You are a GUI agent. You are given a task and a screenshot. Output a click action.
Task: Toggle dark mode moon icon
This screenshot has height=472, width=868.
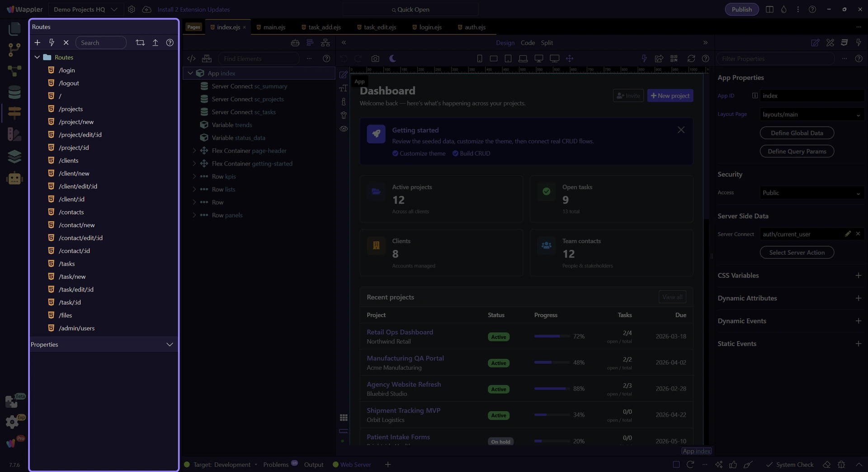coord(392,59)
